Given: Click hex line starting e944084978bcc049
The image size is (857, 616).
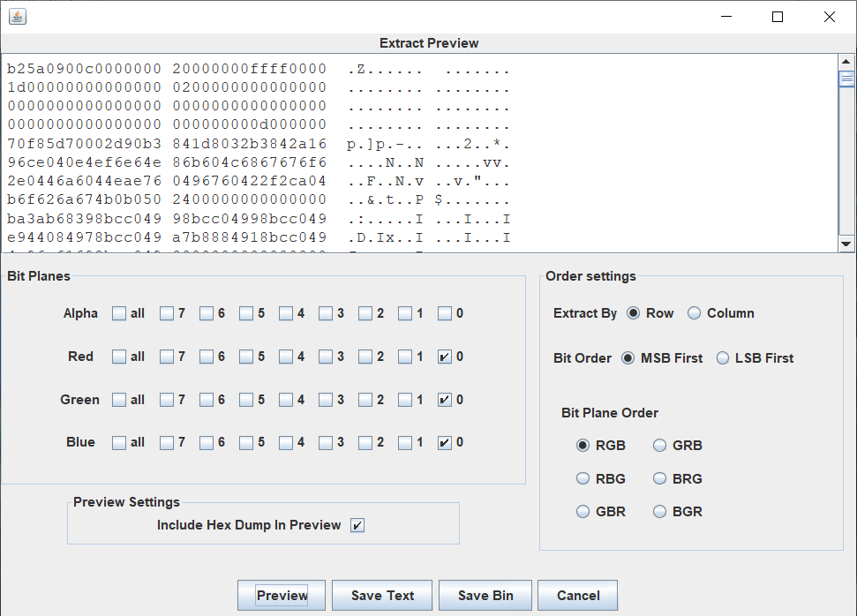Looking at the screenshot, I should [x=258, y=237].
